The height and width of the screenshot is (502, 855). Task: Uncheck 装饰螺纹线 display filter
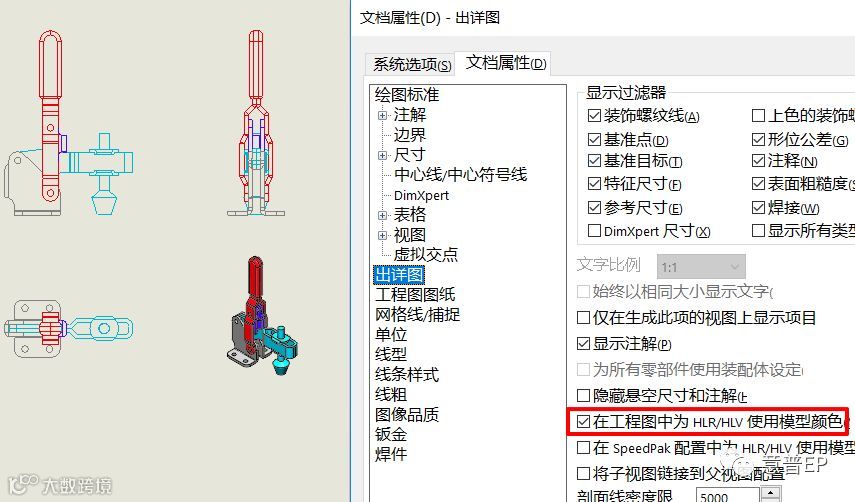594,116
